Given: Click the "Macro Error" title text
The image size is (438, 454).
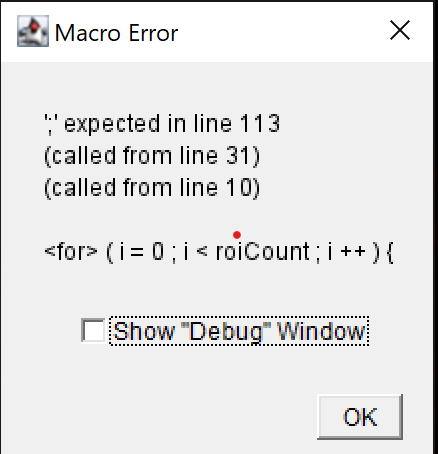Looking at the screenshot, I should click(116, 33).
